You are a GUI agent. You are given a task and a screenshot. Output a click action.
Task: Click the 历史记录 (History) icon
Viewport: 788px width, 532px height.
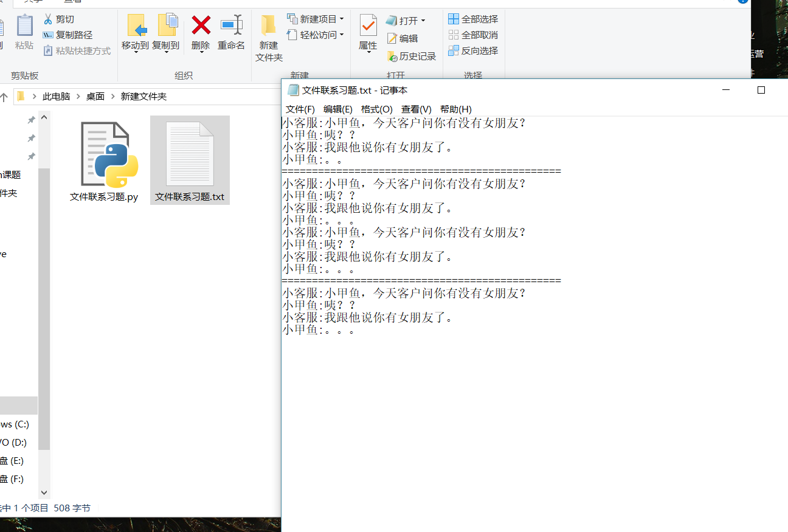click(412, 56)
